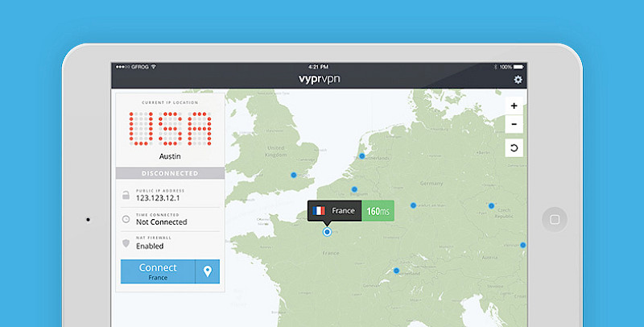The image size is (644, 327).
Task: Zoom out the map with minus button
Action: (514, 124)
